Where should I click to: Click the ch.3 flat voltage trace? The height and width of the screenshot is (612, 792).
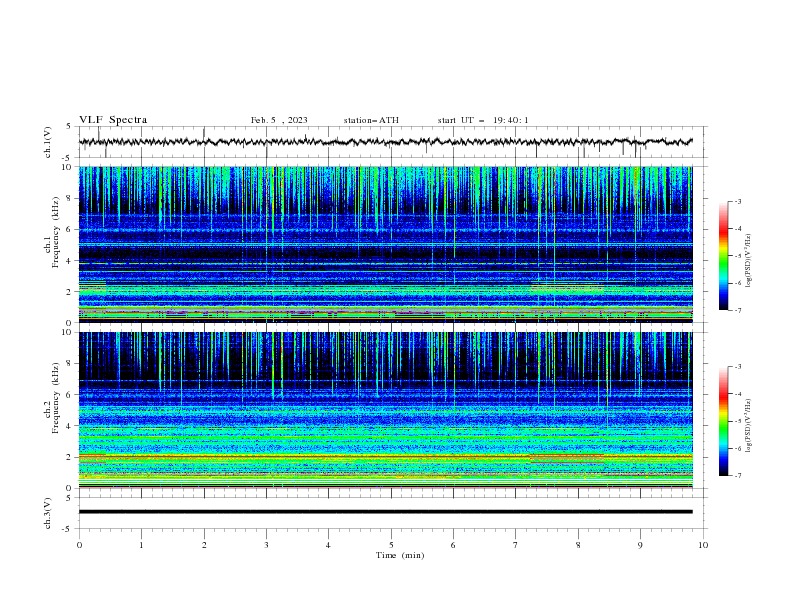(x=385, y=512)
